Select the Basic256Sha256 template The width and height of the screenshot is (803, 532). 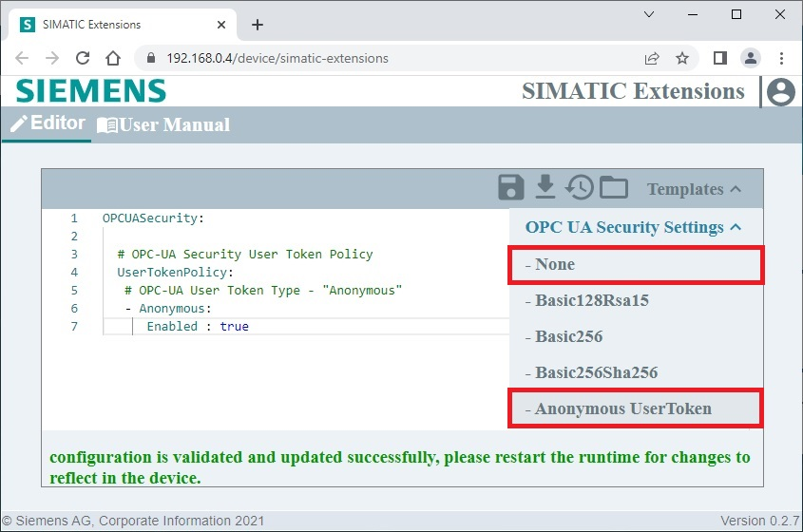click(x=636, y=372)
